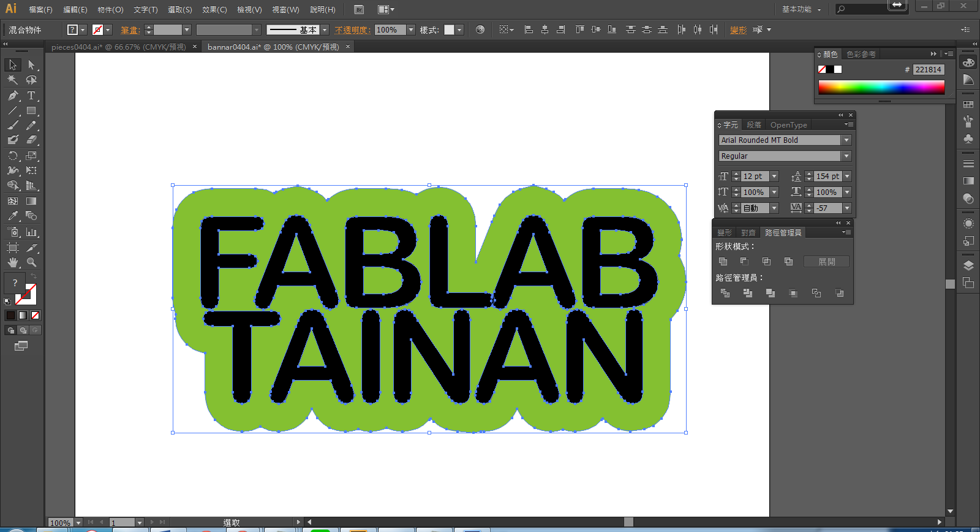This screenshot has width=980, height=532.
Task: Open the zoom level dropdown in status bar
Action: [78, 523]
